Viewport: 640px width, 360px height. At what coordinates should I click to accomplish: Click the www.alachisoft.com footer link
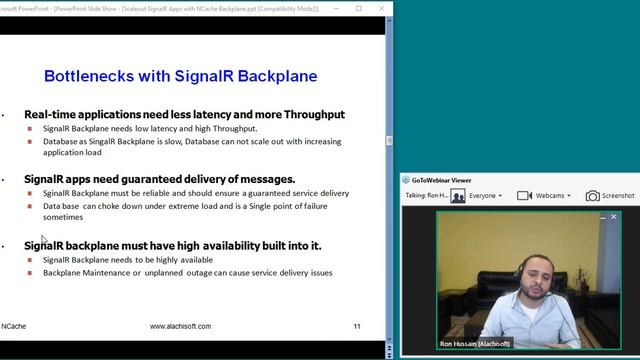(x=180, y=327)
